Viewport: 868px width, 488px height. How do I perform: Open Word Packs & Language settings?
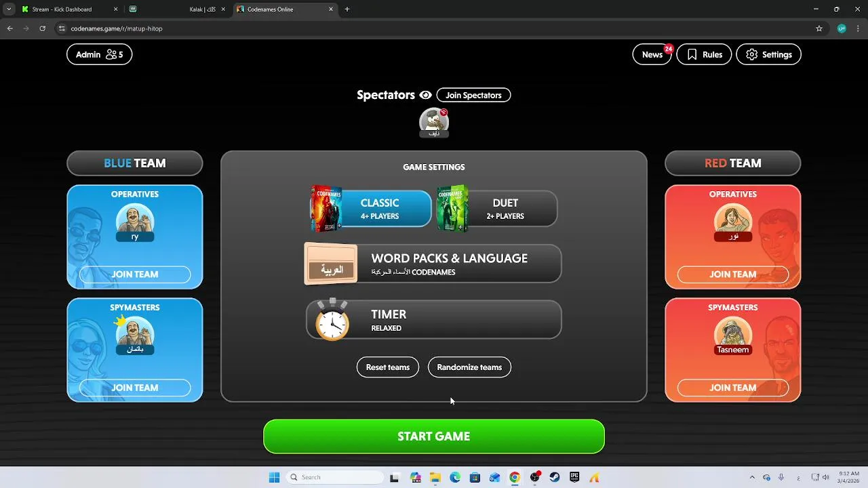433,264
